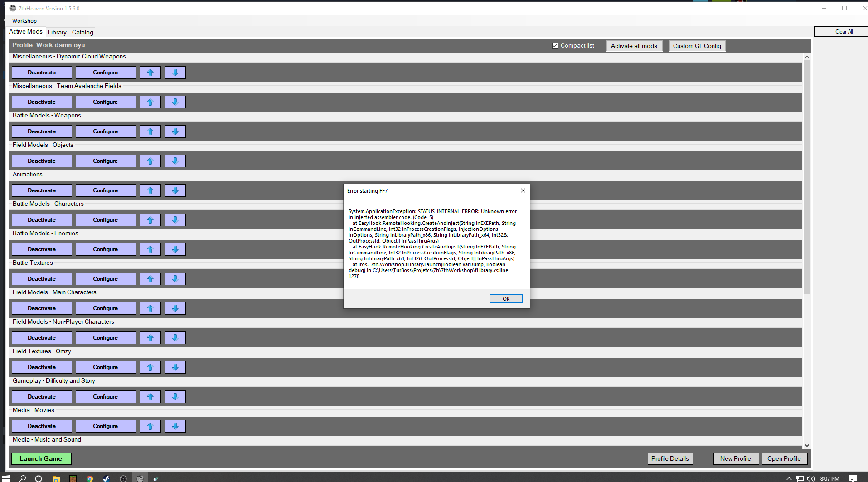Move Battle Models - Enemies mod up
The width and height of the screenshot is (868, 482).
tap(150, 249)
